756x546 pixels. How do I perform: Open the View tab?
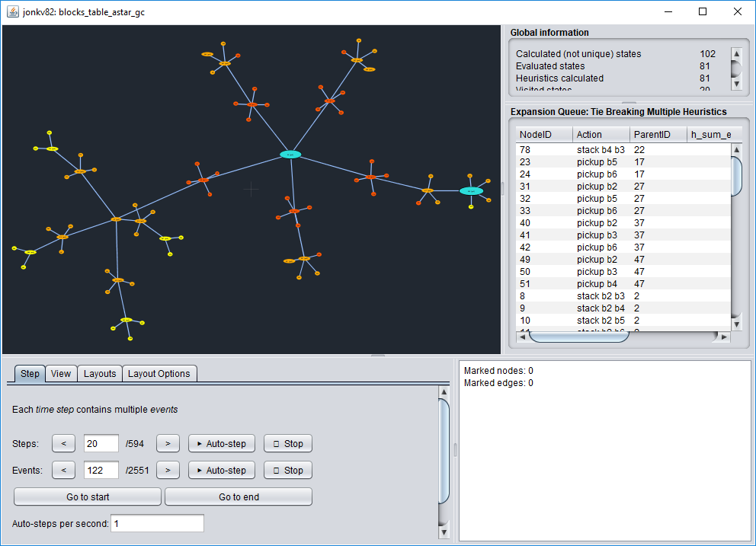[x=61, y=373]
